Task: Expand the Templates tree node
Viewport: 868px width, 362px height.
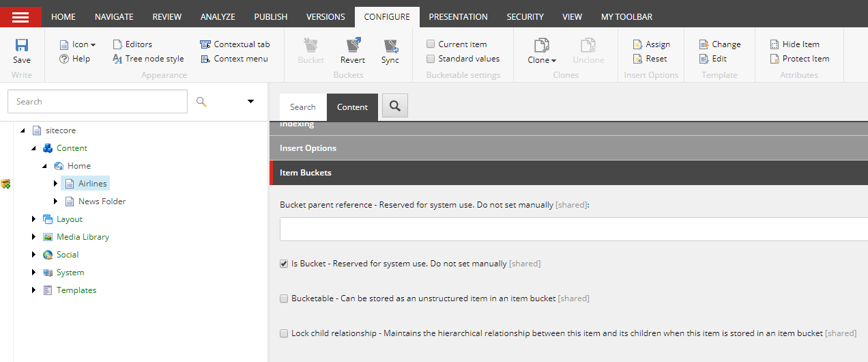Action: pyautogui.click(x=34, y=290)
